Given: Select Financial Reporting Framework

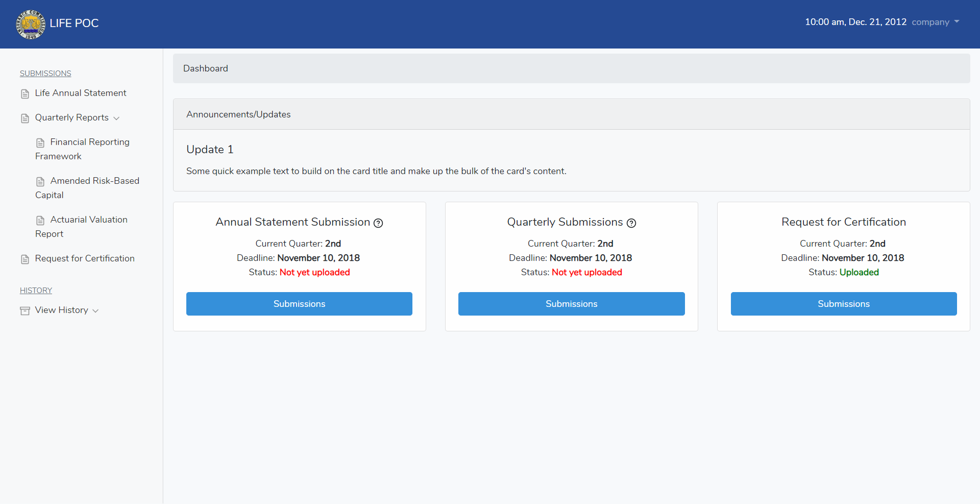Looking at the screenshot, I should click(82, 149).
